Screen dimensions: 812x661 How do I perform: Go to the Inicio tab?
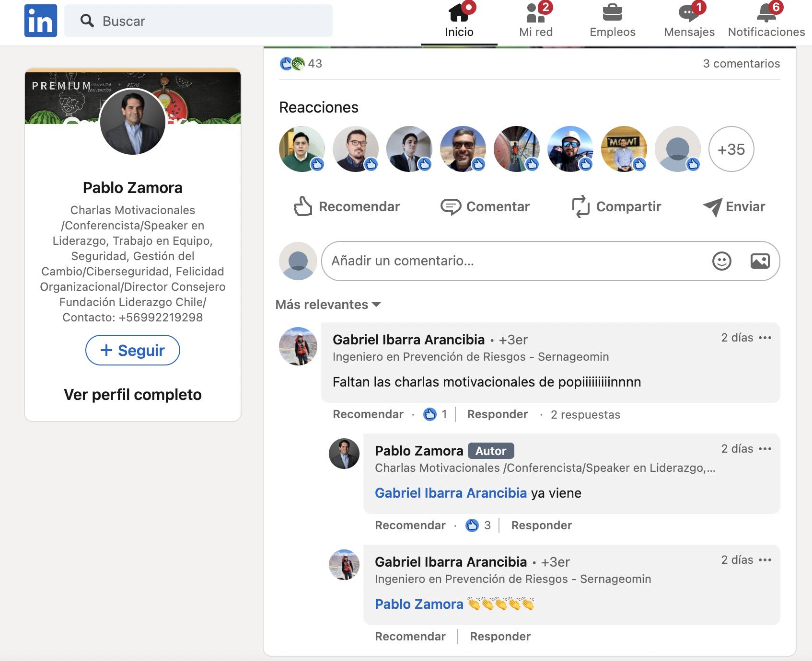[x=459, y=21]
